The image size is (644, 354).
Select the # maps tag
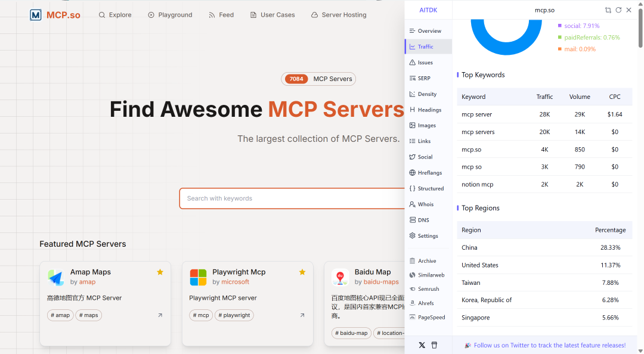pos(89,315)
